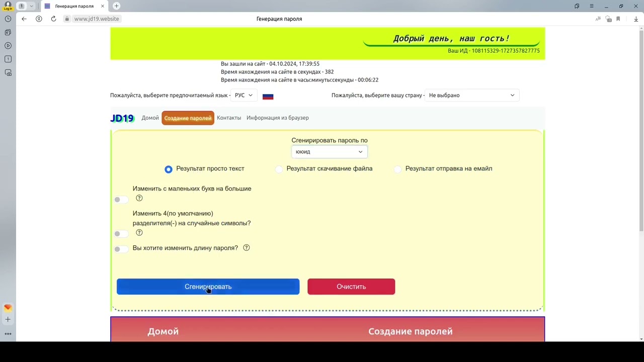
Task: Select Результат отправка на емайл radio option
Action: (x=398, y=169)
